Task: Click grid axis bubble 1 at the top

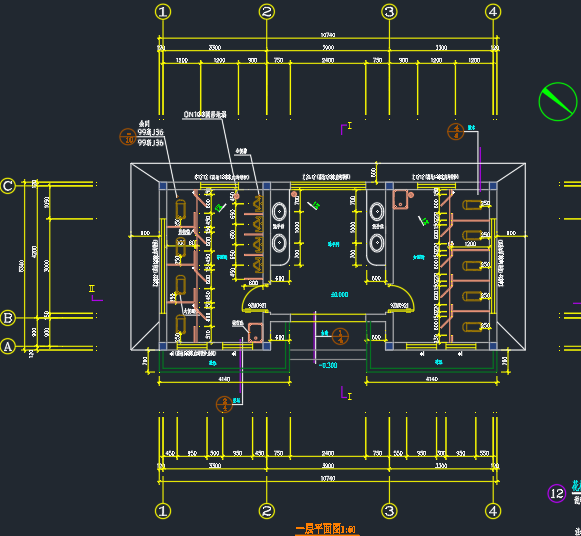Action: (163, 12)
